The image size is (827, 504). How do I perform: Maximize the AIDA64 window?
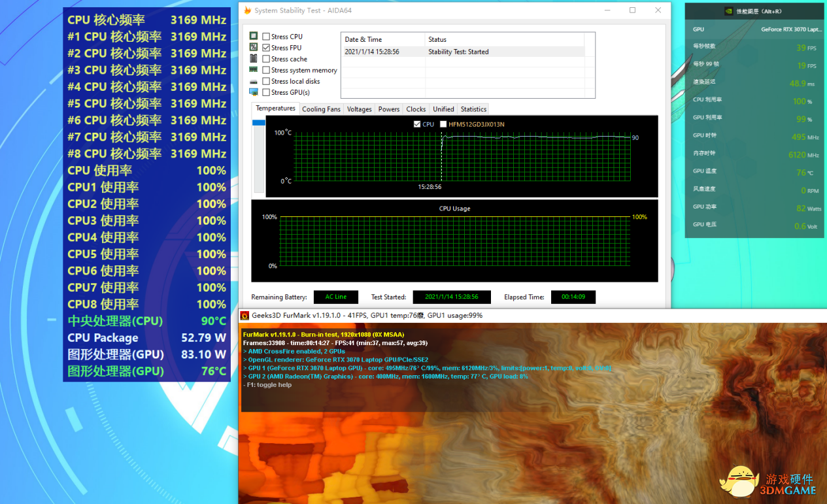point(632,10)
